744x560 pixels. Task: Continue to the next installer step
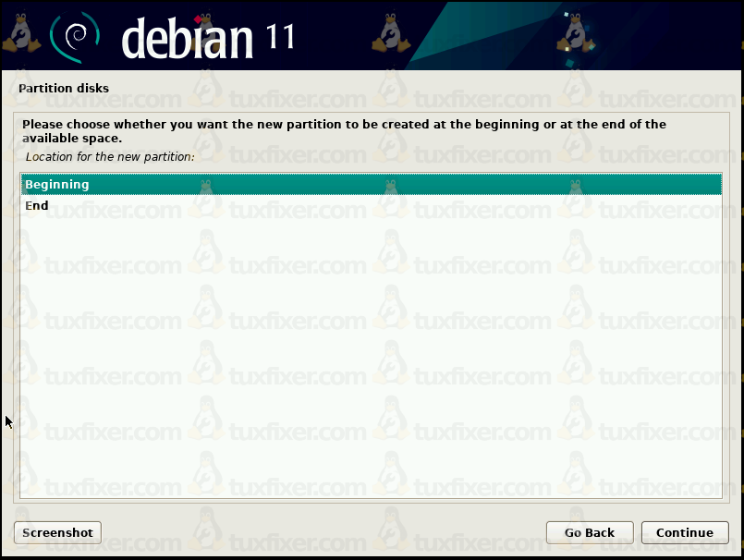(x=685, y=532)
